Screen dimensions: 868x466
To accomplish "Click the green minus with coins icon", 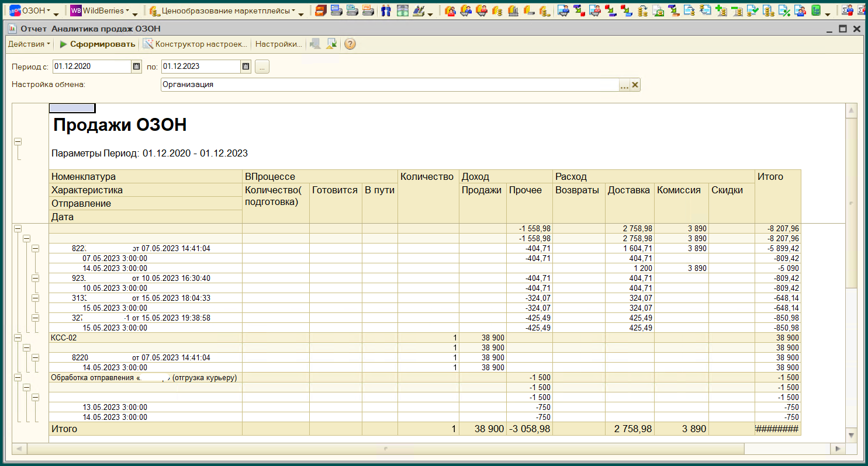I will [x=737, y=11].
